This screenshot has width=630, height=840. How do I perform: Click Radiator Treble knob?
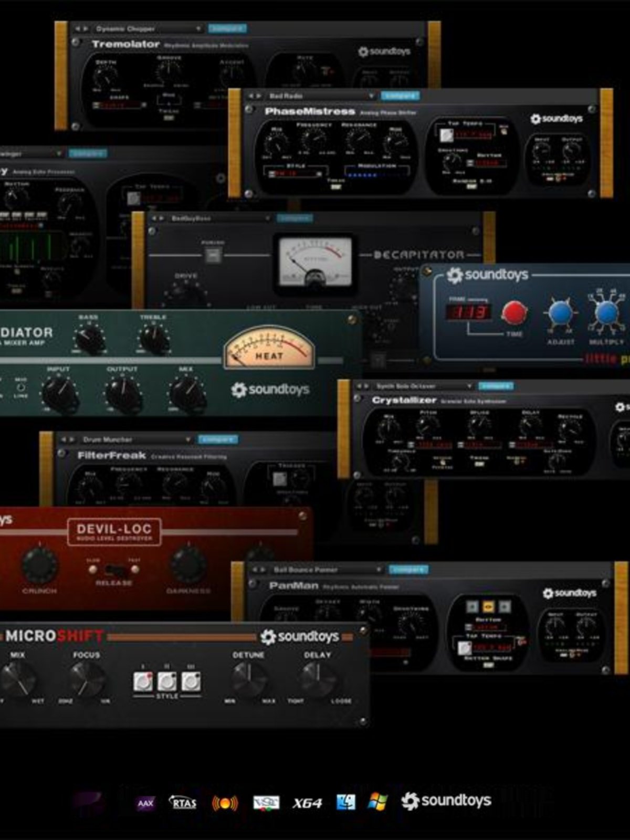click(154, 339)
